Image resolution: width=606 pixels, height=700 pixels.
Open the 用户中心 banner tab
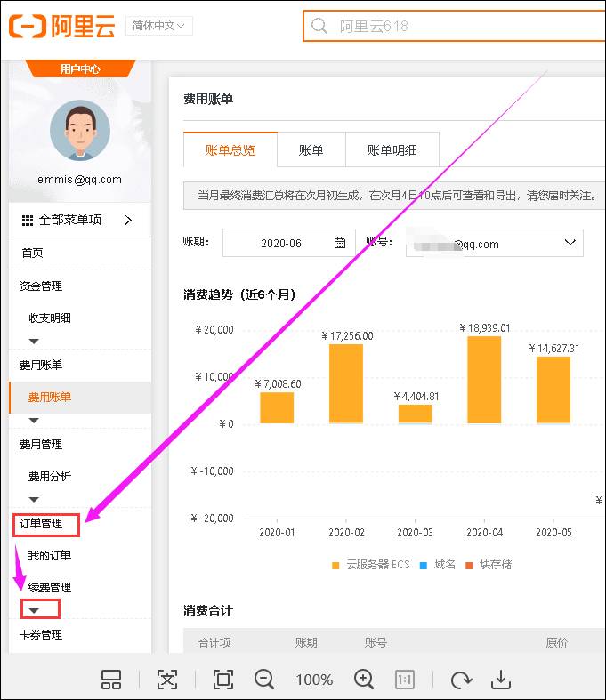click(80, 68)
